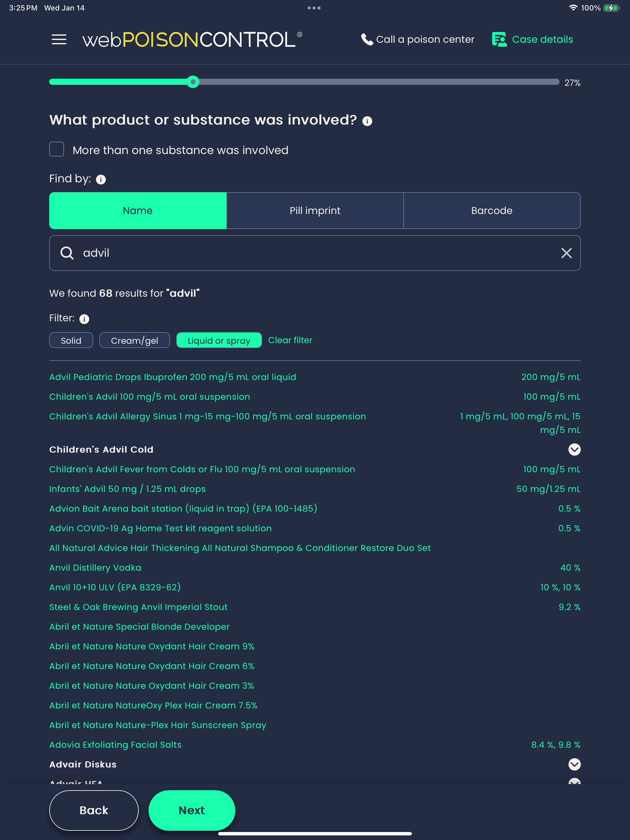Image resolution: width=630 pixels, height=840 pixels.
Task: Click the Advair Diskus heading
Action: coord(83,764)
